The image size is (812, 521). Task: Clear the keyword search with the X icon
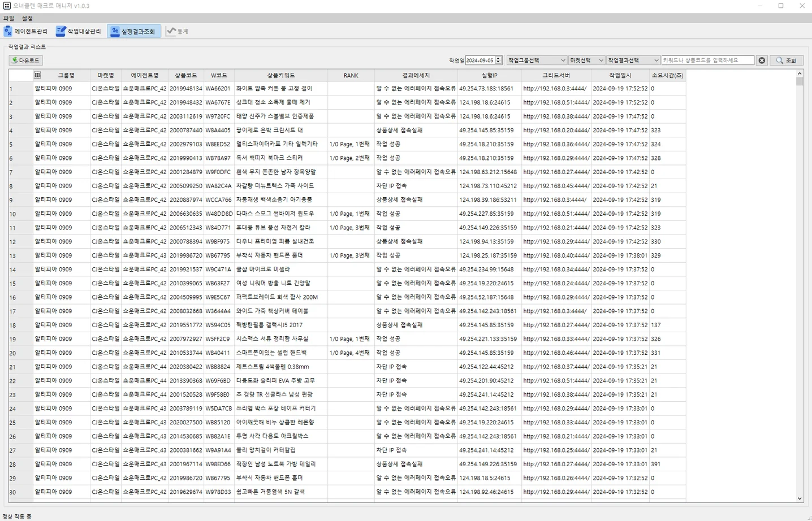click(762, 60)
